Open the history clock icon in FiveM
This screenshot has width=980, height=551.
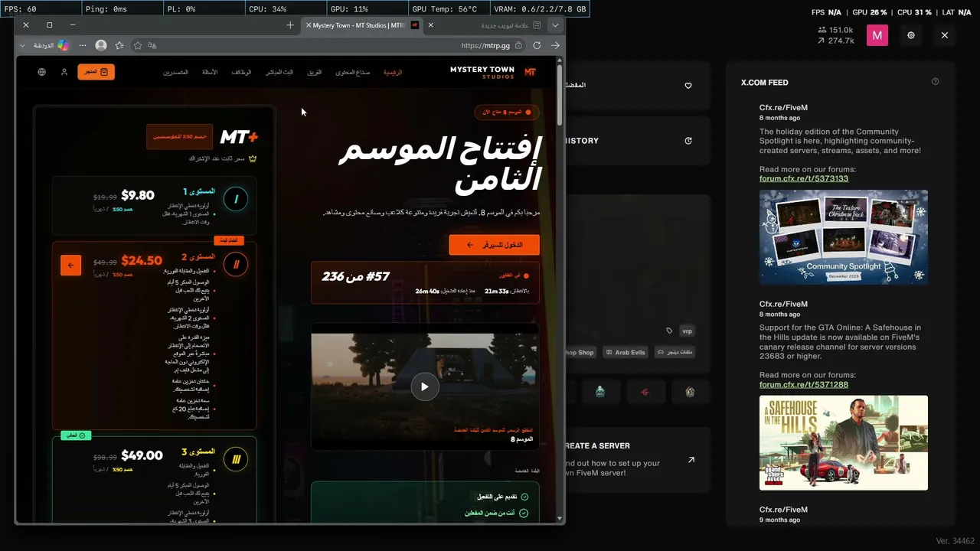[688, 141]
